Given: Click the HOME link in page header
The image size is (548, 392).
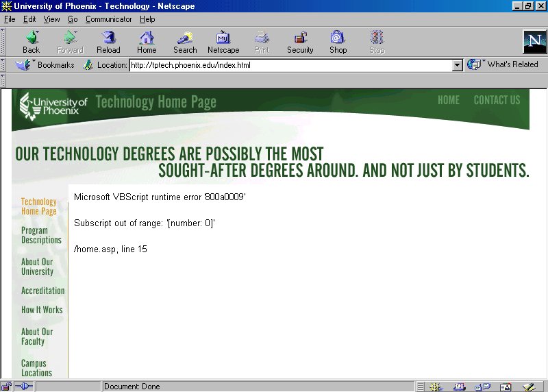Looking at the screenshot, I should tap(449, 100).
